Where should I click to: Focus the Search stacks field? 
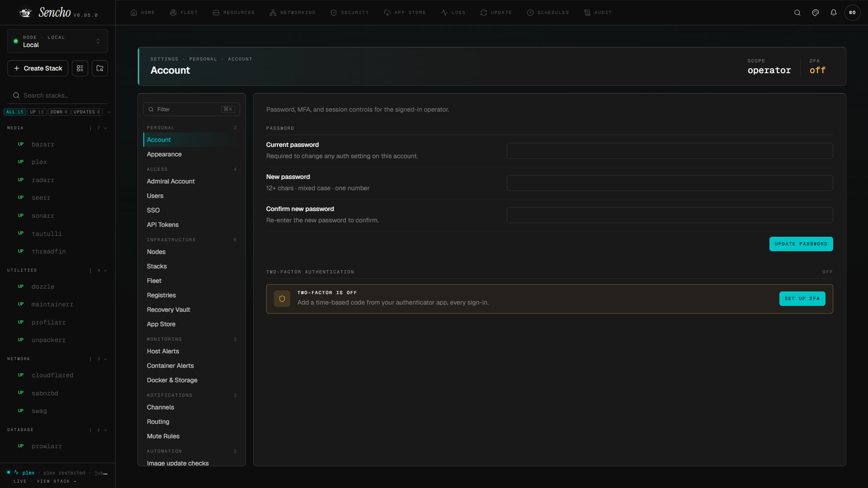click(57, 95)
